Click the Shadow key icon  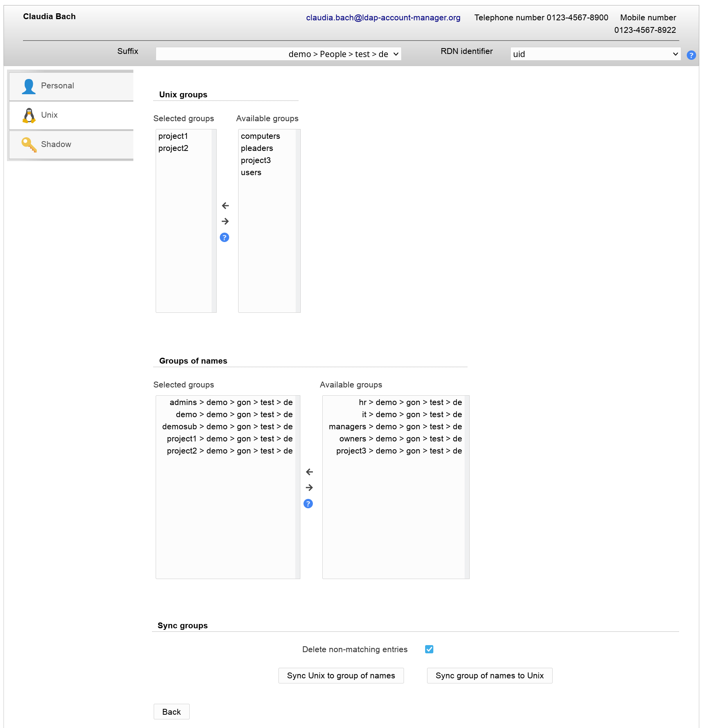click(29, 145)
